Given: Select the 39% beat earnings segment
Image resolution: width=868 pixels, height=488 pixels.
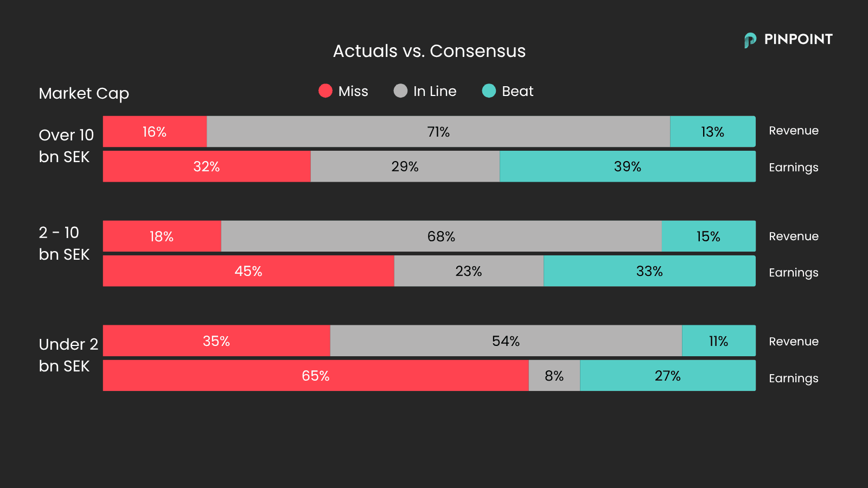Looking at the screenshot, I should pyautogui.click(x=628, y=166).
